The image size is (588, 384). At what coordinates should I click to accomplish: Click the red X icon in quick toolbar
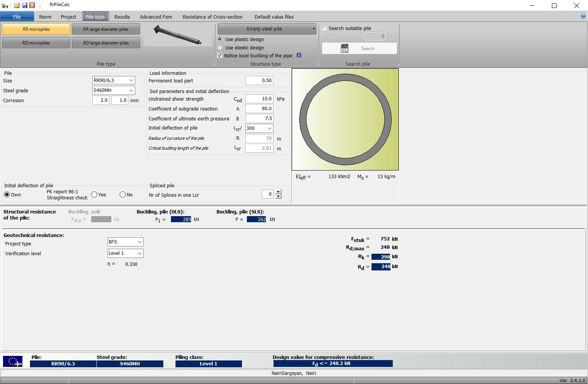click(32, 5)
